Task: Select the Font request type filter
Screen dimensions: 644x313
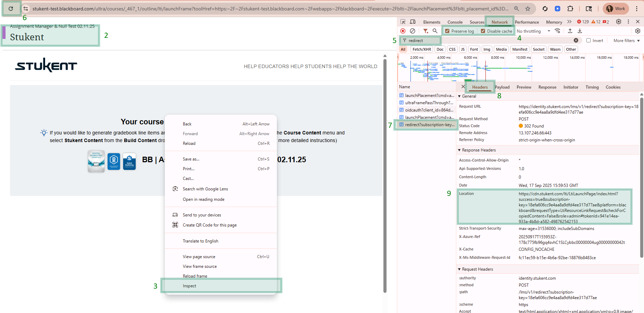Action: [x=474, y=49]
